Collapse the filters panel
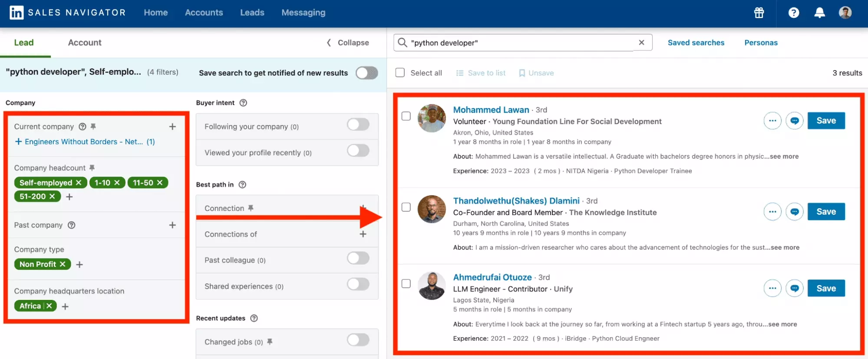The image size is (868, 359). [x=348, y=43]
